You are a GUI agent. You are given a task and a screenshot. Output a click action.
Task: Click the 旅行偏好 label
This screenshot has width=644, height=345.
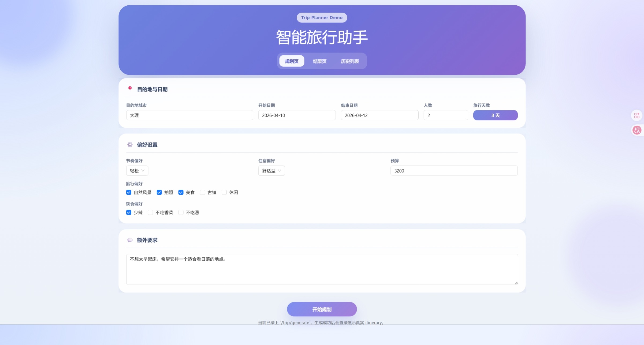134,184
